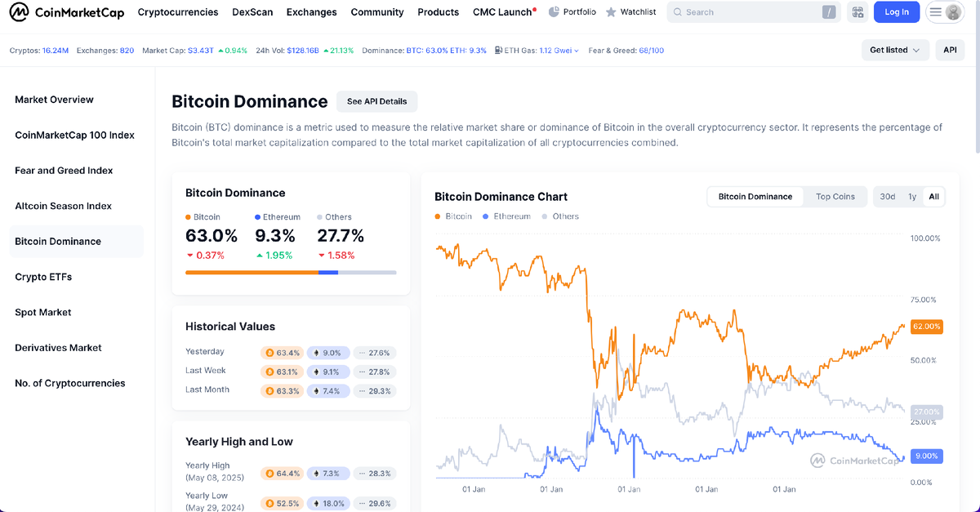The width and height of the screenshot is (980, 512).
Task: Open Derivatives Market sidebar item
Action: point(58,348)
